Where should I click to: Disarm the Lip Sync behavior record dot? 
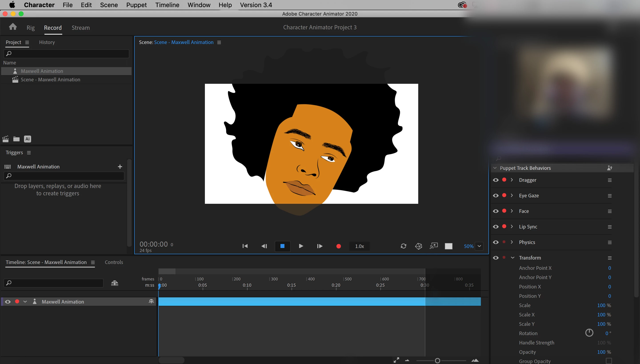click(x=504, y=226)
